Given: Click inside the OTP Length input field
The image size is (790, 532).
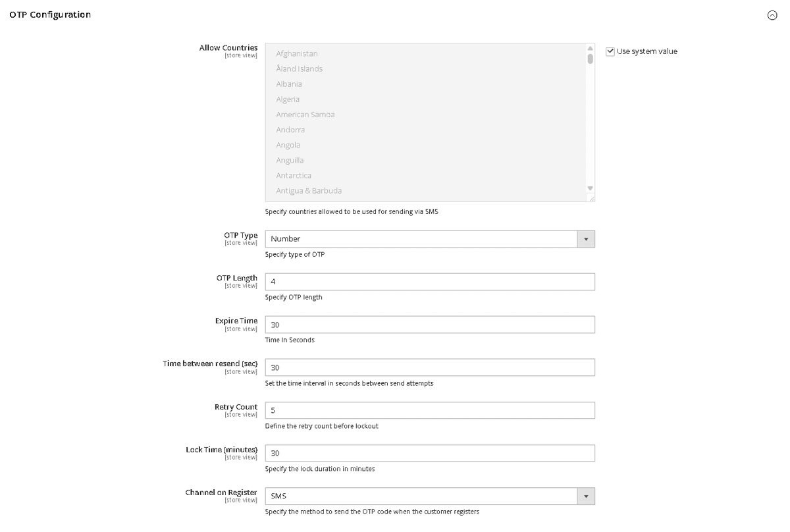Looking at the screenshot, I should coord(428,281).
